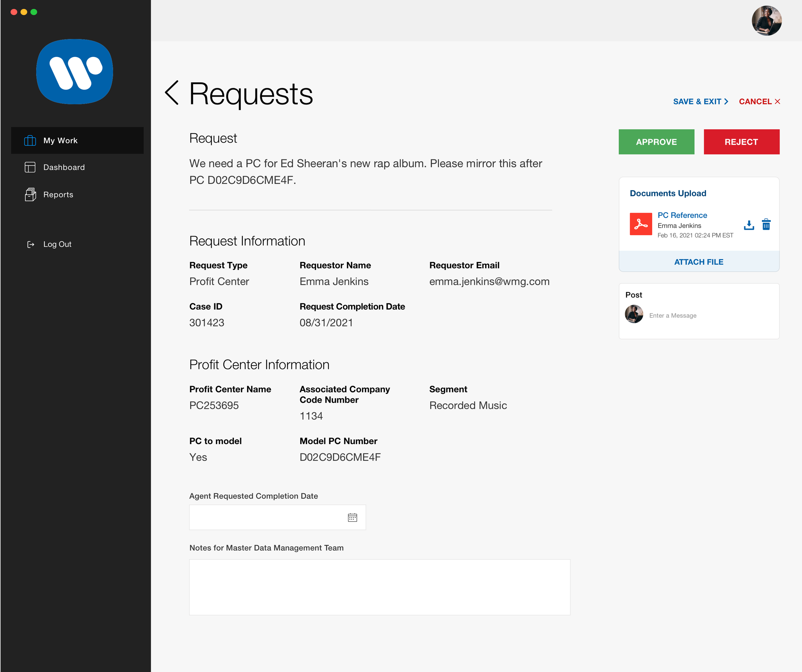Click the Warner Music logo

pyautogui.click(x=74, y=72)
